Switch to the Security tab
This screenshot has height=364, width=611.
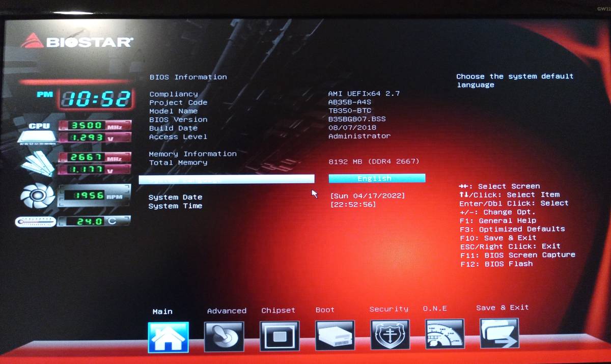[x=388, y=309]
